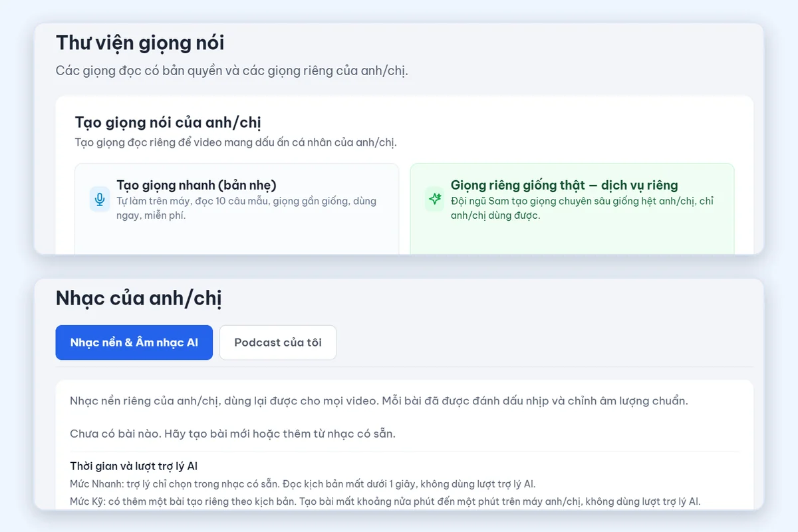Click the line starting with Mức Nhanh
The image size is (798, 532).
click(303, 484)
